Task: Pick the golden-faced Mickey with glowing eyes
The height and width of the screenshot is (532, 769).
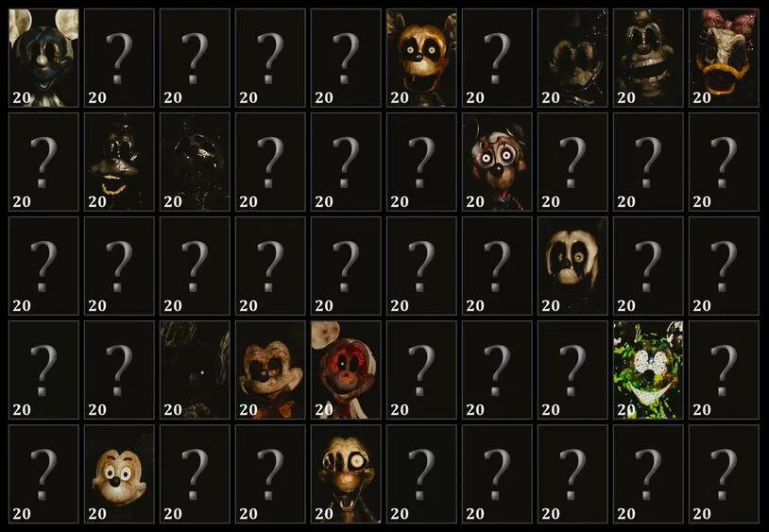Action: tap(421, 58)
